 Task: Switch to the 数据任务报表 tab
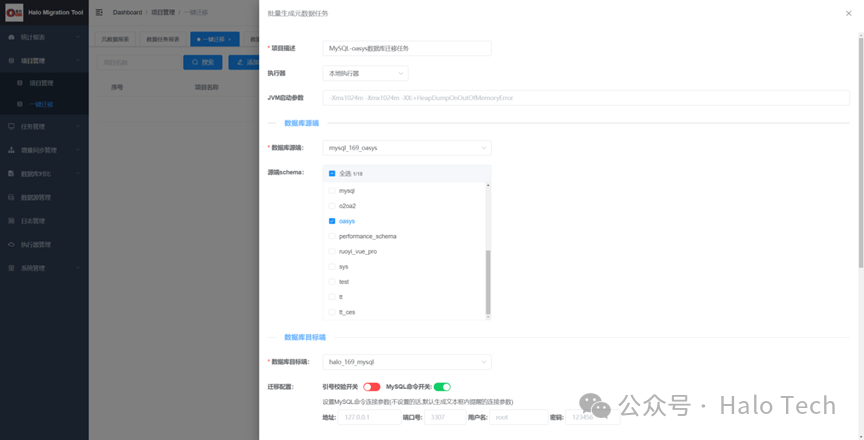tap(163, 39)
